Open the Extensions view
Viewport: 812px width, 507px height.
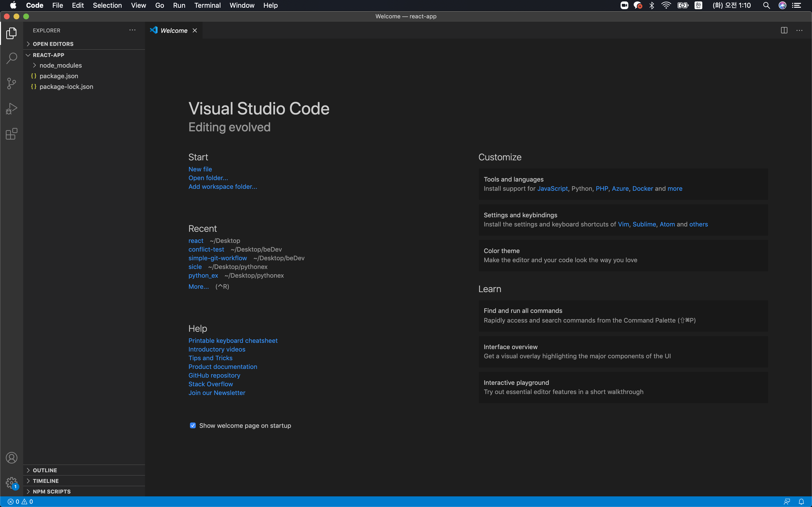tap(11, 134)
